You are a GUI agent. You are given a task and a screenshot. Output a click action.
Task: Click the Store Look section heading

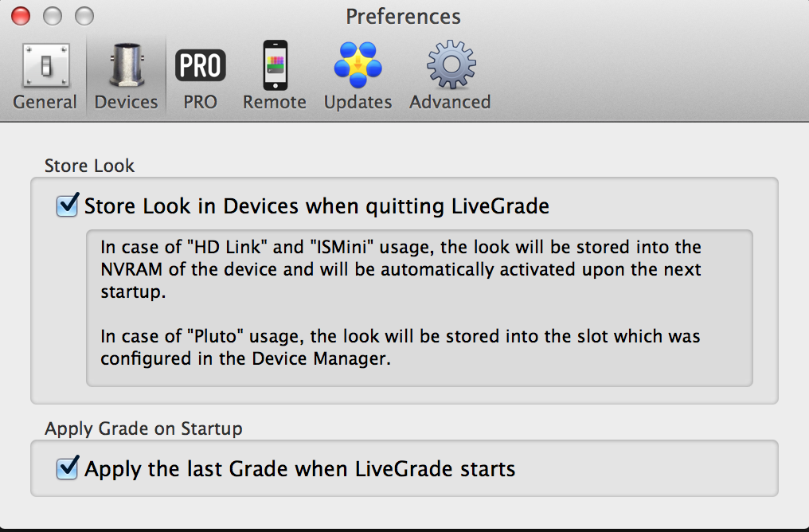88,166
